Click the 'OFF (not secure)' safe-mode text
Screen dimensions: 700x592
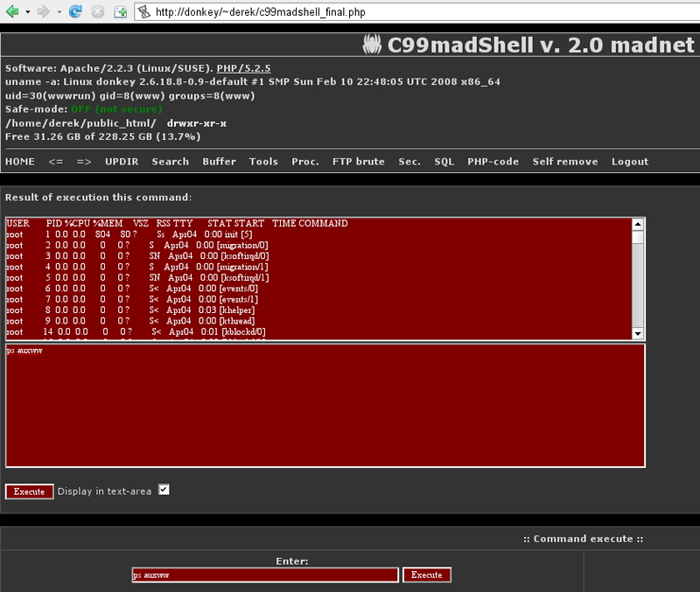(x=116, y=109)
